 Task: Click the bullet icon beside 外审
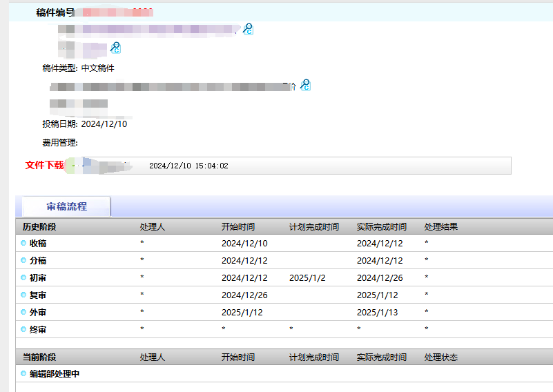23,313
